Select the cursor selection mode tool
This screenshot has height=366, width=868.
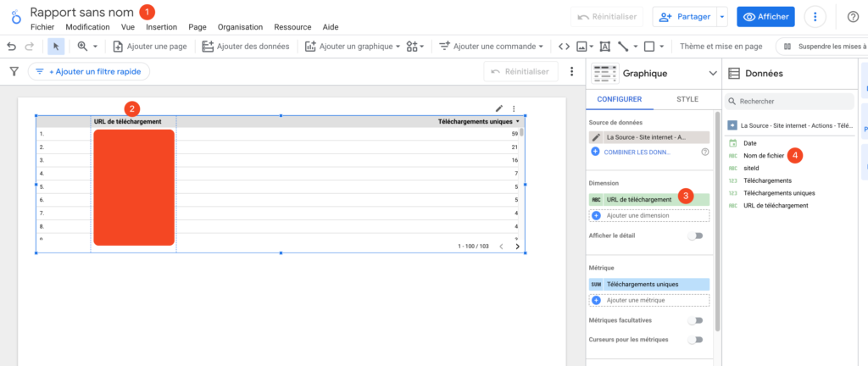56,47
